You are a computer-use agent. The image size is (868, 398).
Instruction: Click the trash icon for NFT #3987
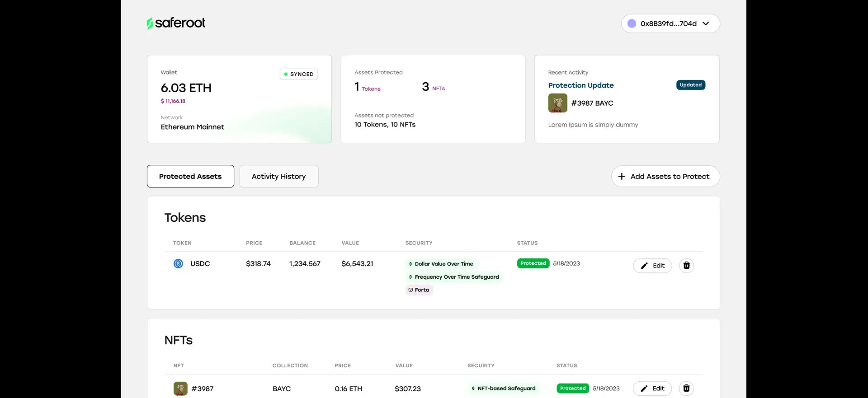click(686, 388)
